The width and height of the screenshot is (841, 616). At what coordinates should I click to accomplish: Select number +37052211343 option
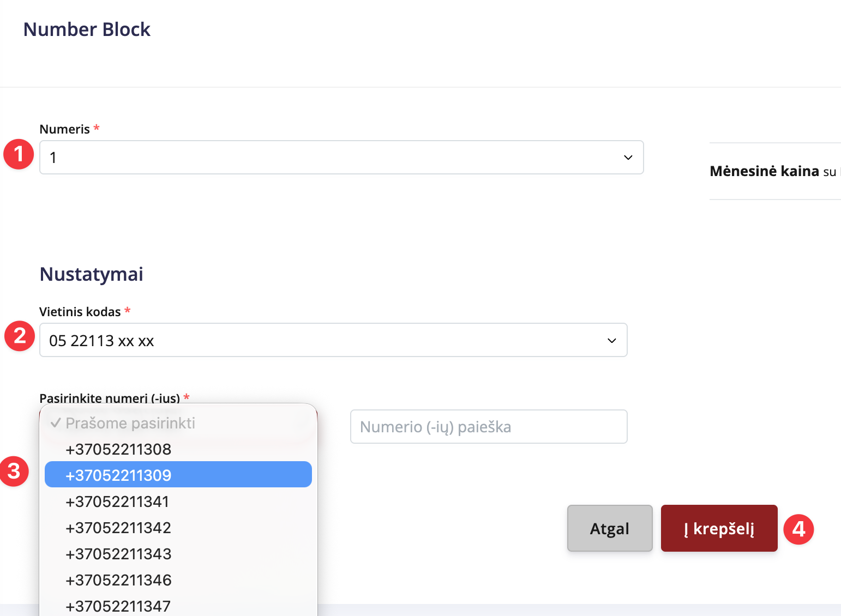click(118, 554)
